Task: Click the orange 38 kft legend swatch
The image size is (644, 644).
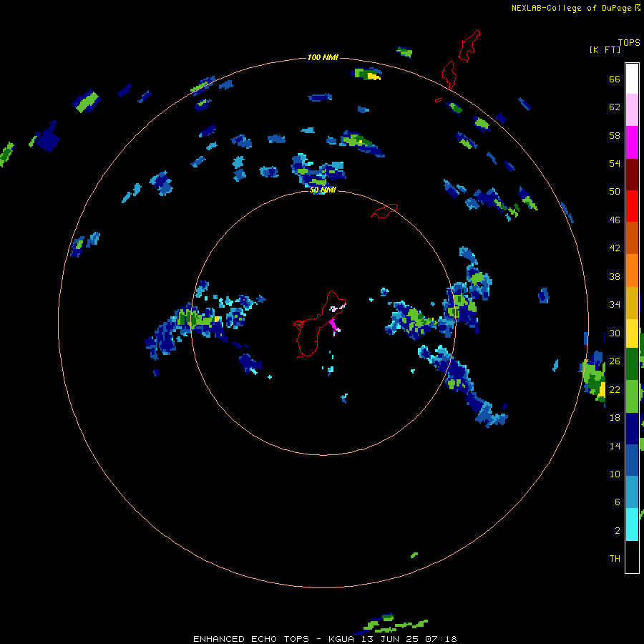Action: [x=632, y=270]
